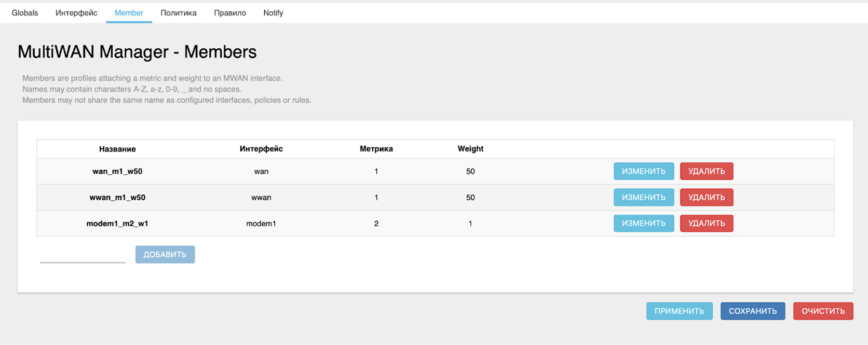
Task: Edit the modem1_m2_w1 member
Action: (643, 223)
